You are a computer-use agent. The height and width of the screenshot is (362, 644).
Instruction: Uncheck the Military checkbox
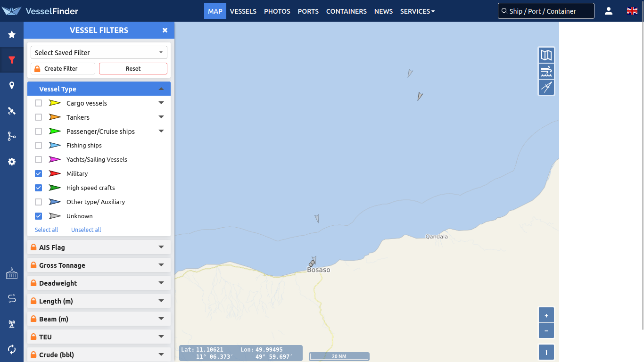coord(39,173)
